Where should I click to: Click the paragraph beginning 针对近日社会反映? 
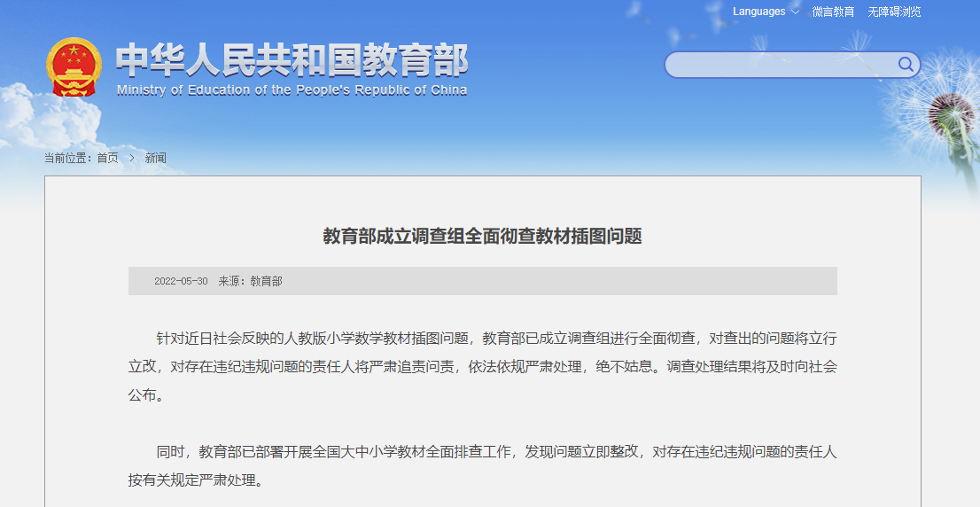[x=483, y=366]
